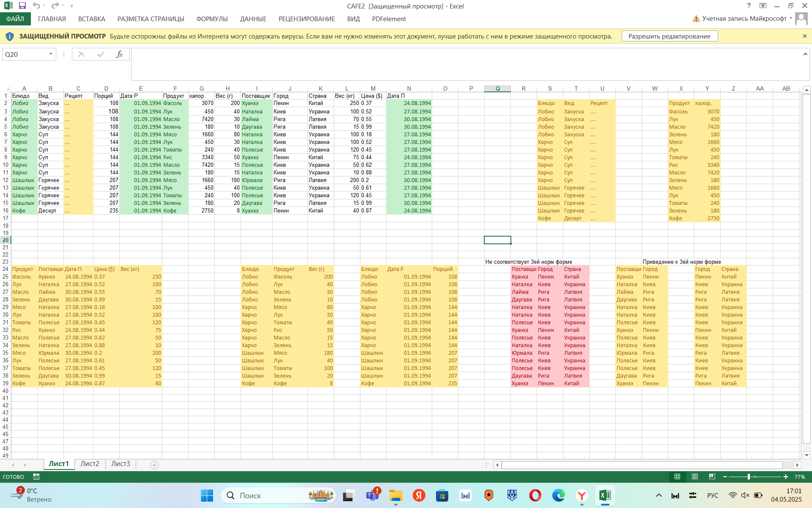
Task: Click the cancel X icon in formula bar
Action: tap(81, 54)
